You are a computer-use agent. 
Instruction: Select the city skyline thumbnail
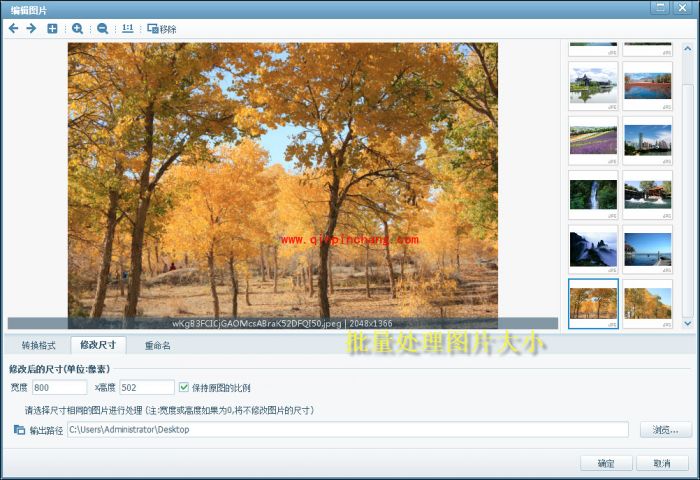[x=648, y=141]
